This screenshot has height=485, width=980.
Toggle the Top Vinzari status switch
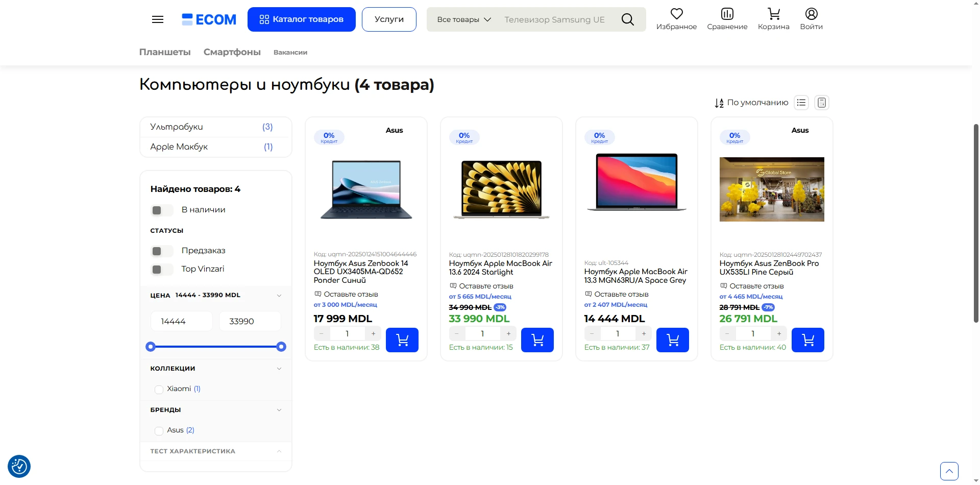coord(162,270)
